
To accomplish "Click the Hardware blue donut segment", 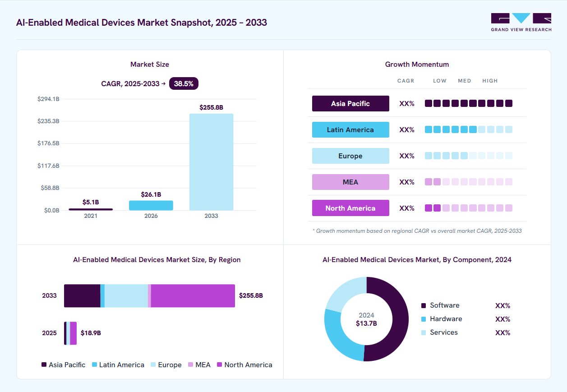I will point(339,337).
